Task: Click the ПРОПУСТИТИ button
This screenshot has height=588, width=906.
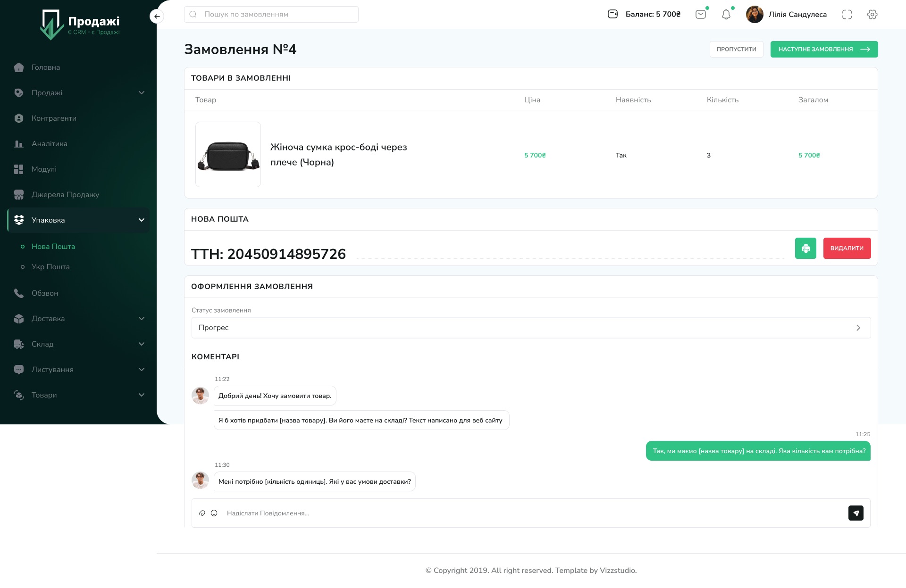Action: (x=736, y=49)
